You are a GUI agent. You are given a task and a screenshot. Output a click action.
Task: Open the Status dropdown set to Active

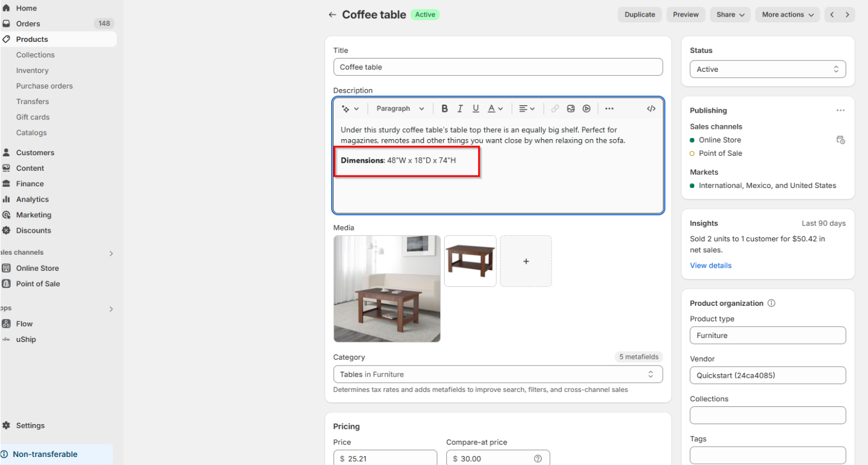point(767,68)
